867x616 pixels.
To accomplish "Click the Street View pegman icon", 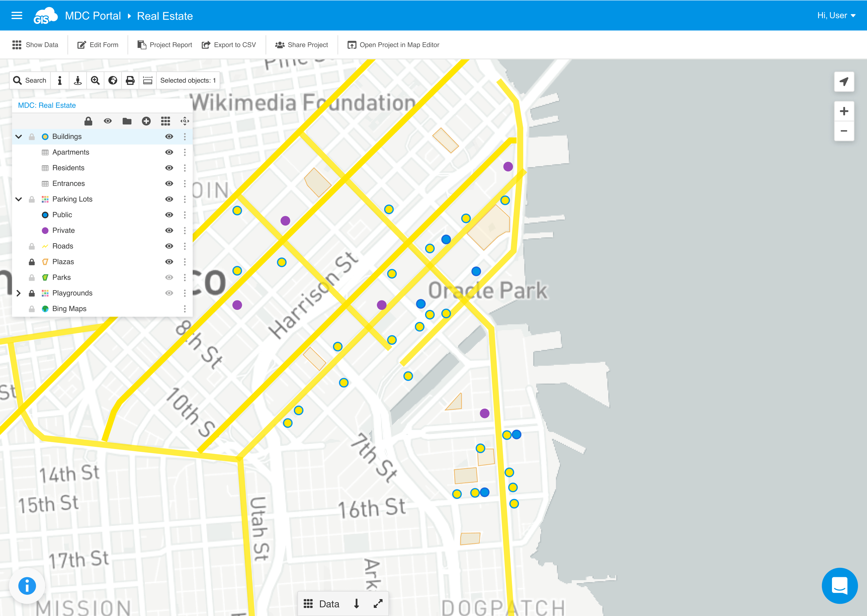I will [78, 80].
